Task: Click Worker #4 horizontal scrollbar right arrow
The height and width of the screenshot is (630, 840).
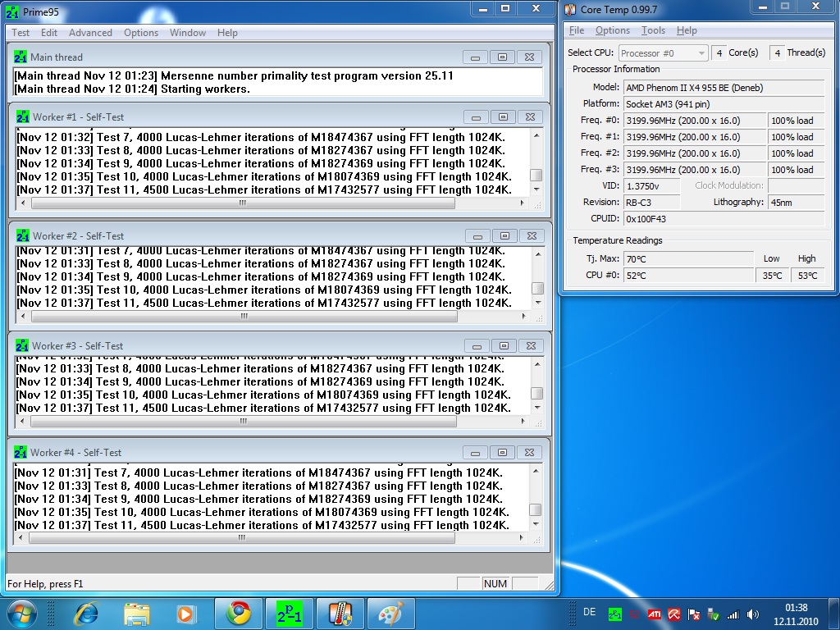Action: tap(521, 537)
